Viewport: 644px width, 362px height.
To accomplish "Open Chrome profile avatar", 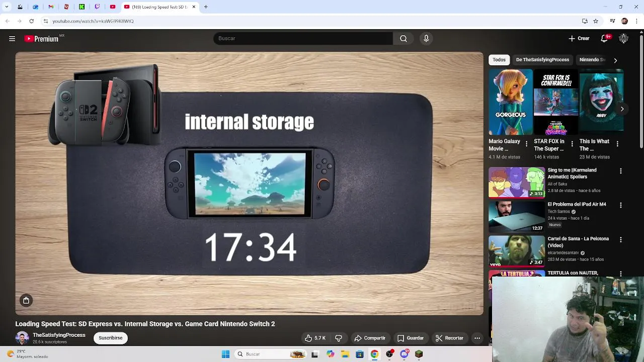I will 624,21.
